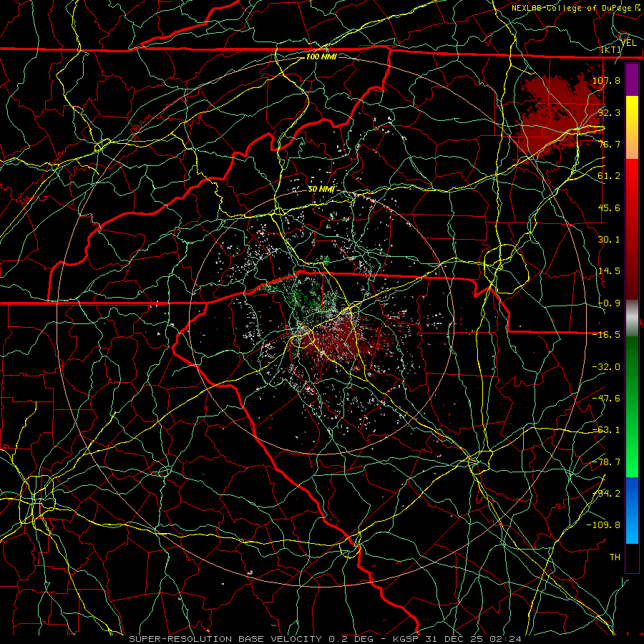Click the blue segment of the color bar
Viewport: 644px width, 644px height.
[632, 510]
